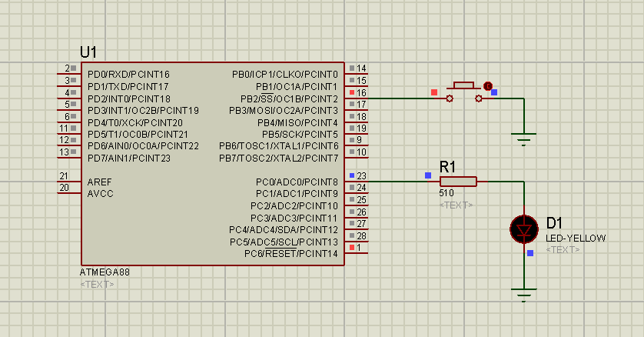Click pin number 1 beside PC6/RESET
644x337 pixels.
coord(359,248)
